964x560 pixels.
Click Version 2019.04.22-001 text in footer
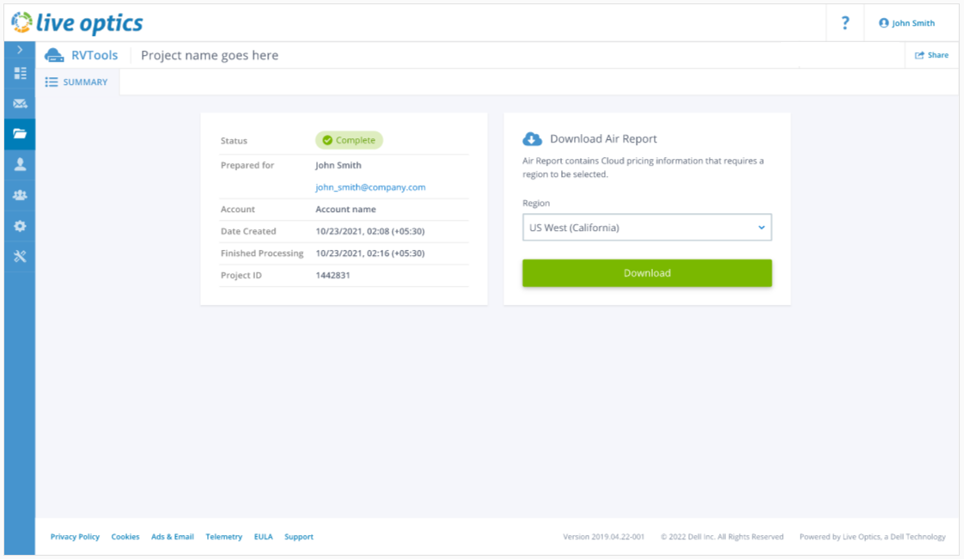(x=604, y=537)
